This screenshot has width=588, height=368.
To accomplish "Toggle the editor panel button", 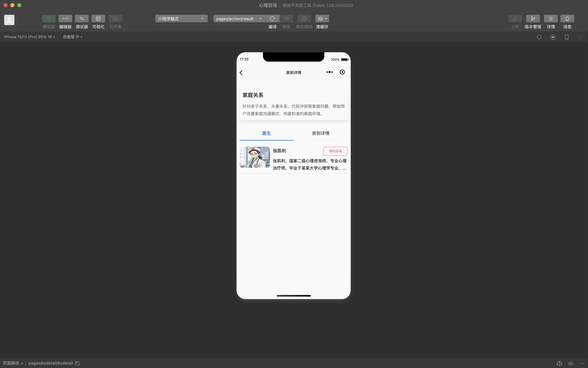I will (65, 19).
